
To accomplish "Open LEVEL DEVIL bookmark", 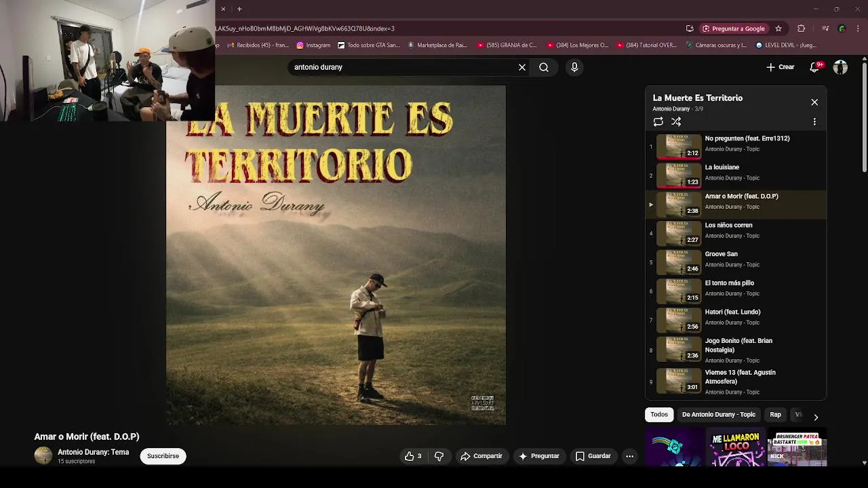I will pos(786,45).
